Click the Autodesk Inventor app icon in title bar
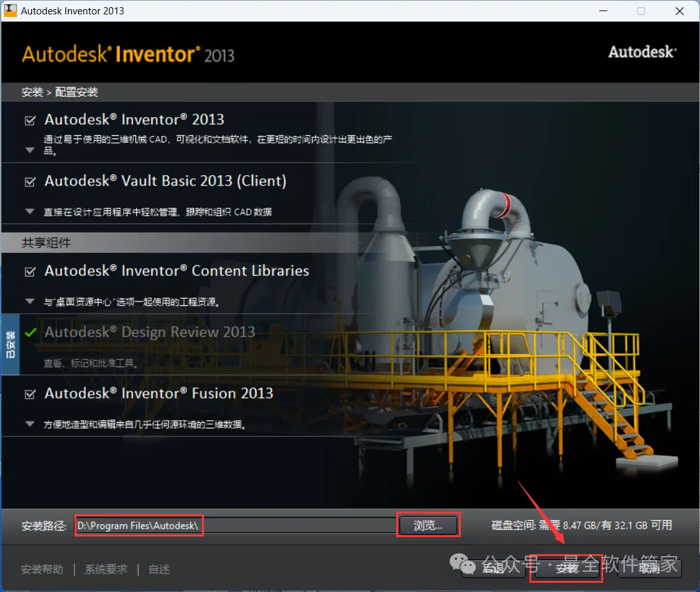The width and height of the screenshot is (700, 592). pos(10,10)
